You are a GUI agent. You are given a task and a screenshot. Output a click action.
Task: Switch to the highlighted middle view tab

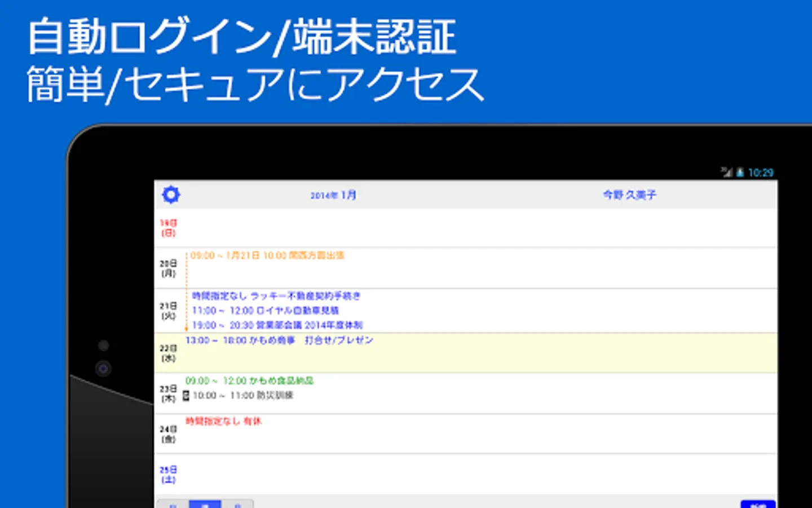pyautogui.click(x=205, y=504)
